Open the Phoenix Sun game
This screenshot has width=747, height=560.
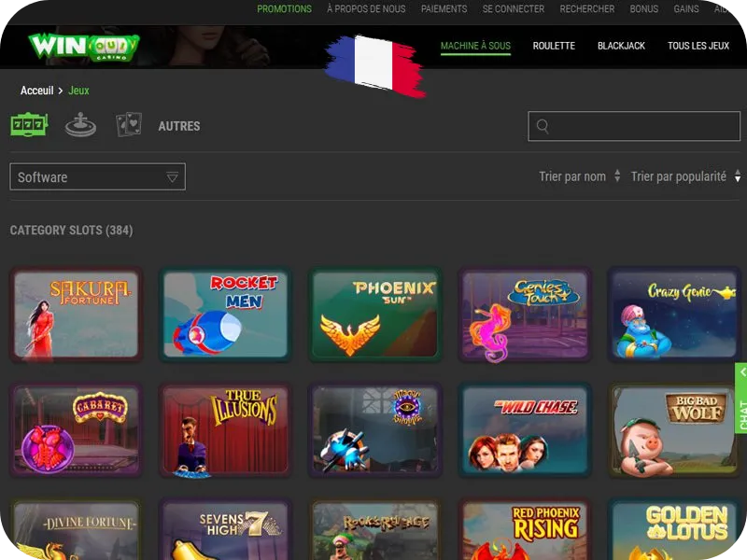(375, 315)
